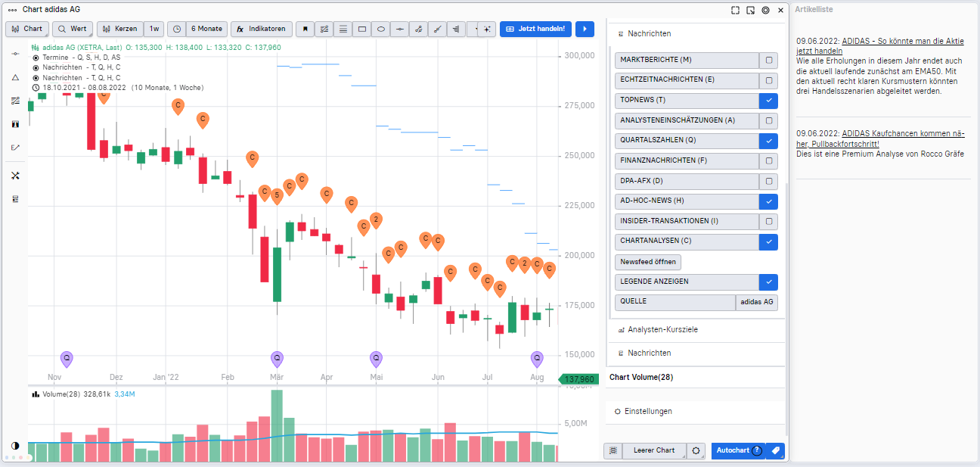Select the curved path drawing tool
Image resolution: width=980 pixels, height=467 pixels.
click(419, 29)
